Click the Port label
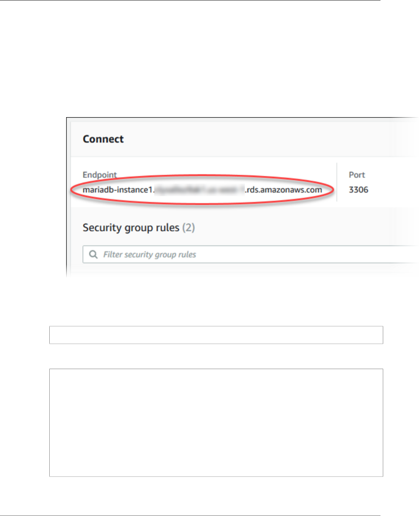Viewport: 420px width, 516px height. pos(357,175)
